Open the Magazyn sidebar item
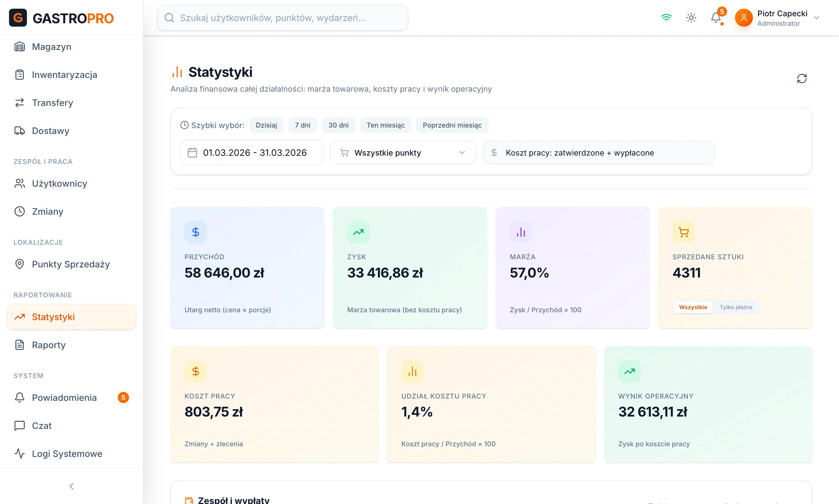The height and width of the screenshot is (504, 839). point(71,47)
